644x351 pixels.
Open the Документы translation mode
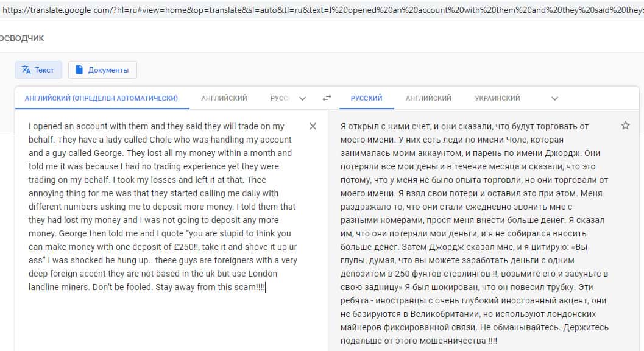102,70
